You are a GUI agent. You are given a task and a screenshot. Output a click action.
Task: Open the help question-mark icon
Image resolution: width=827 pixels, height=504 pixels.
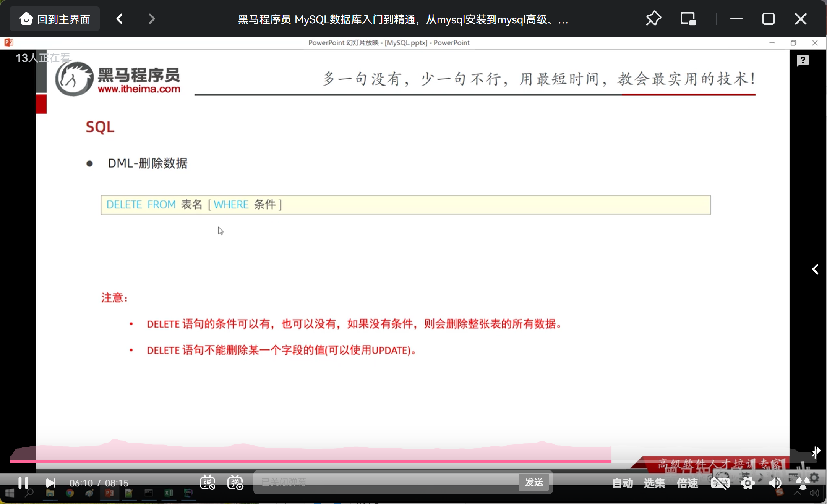point(803,60)
